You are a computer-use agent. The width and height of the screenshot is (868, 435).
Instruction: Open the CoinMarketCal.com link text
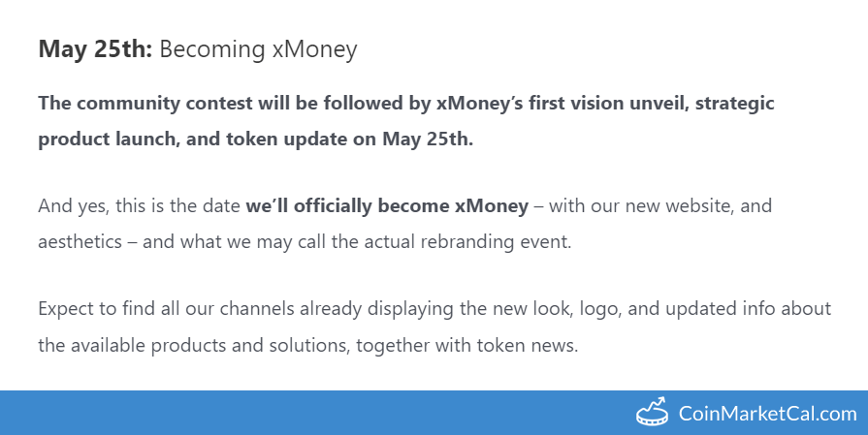pyautogui.click(x=767, y=414)
